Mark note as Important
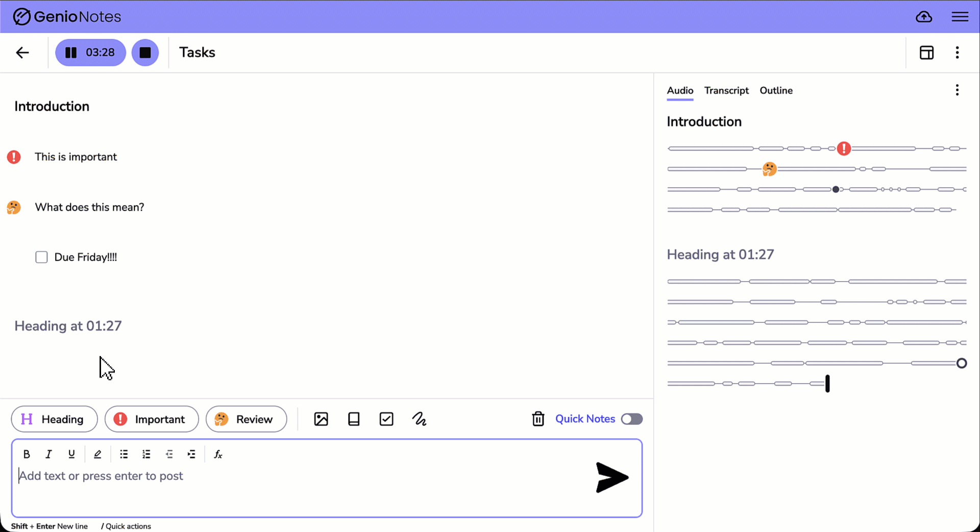 152,419
